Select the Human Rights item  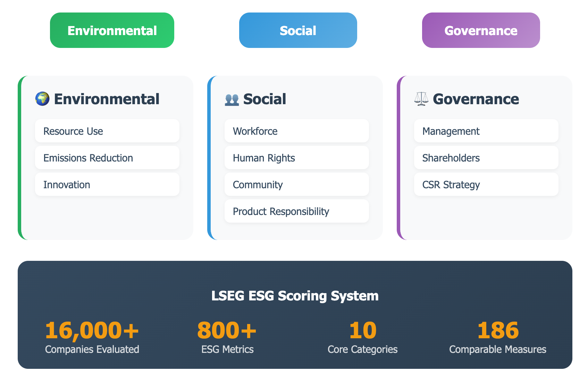coord(296,158)
